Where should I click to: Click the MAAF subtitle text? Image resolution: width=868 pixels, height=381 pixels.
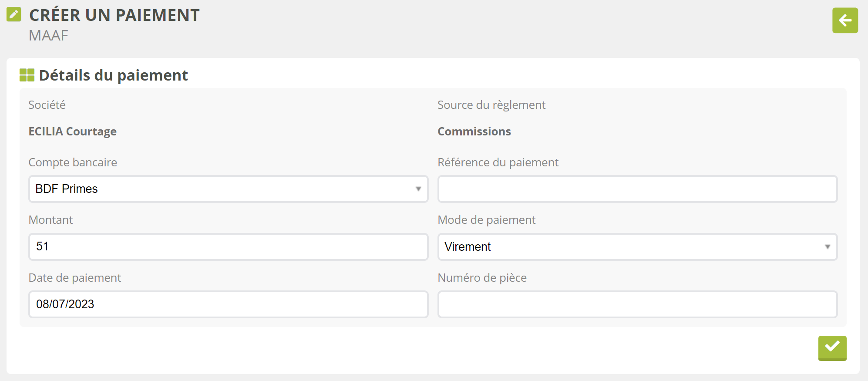[x=48, y=36]
